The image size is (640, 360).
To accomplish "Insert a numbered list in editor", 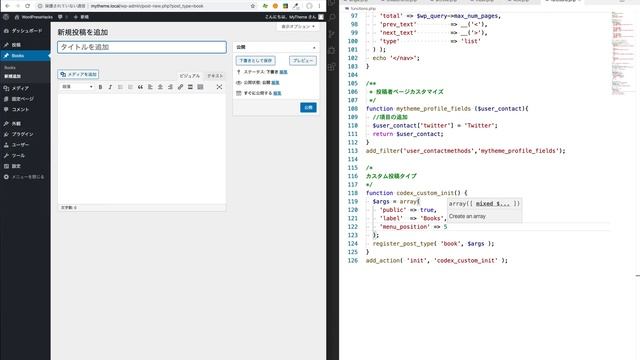I will tap(130, 87).
